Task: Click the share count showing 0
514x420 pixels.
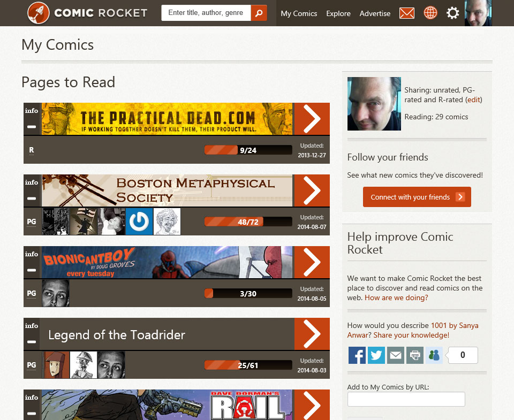Action: click(463, 355)
